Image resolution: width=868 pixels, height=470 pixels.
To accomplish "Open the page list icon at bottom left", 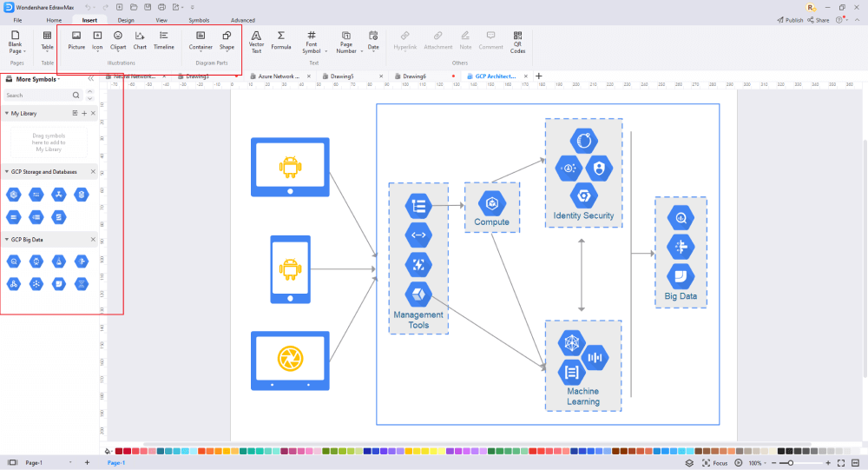I will point(12,462).
